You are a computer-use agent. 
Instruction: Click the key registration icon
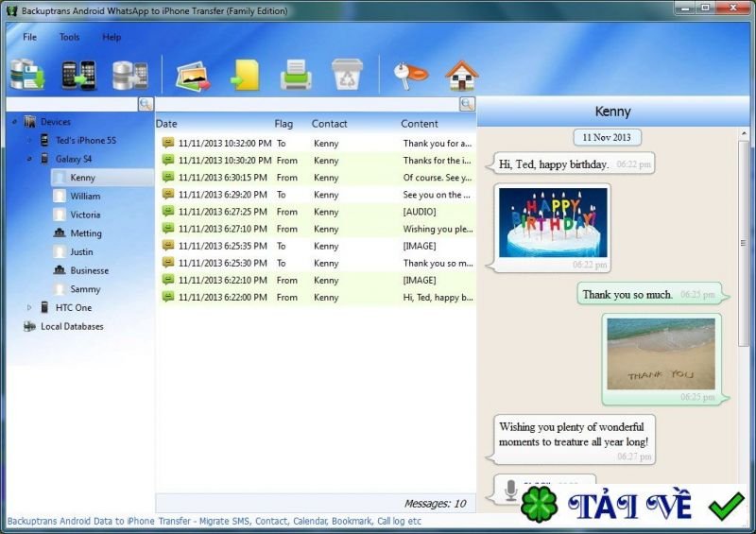410,74
